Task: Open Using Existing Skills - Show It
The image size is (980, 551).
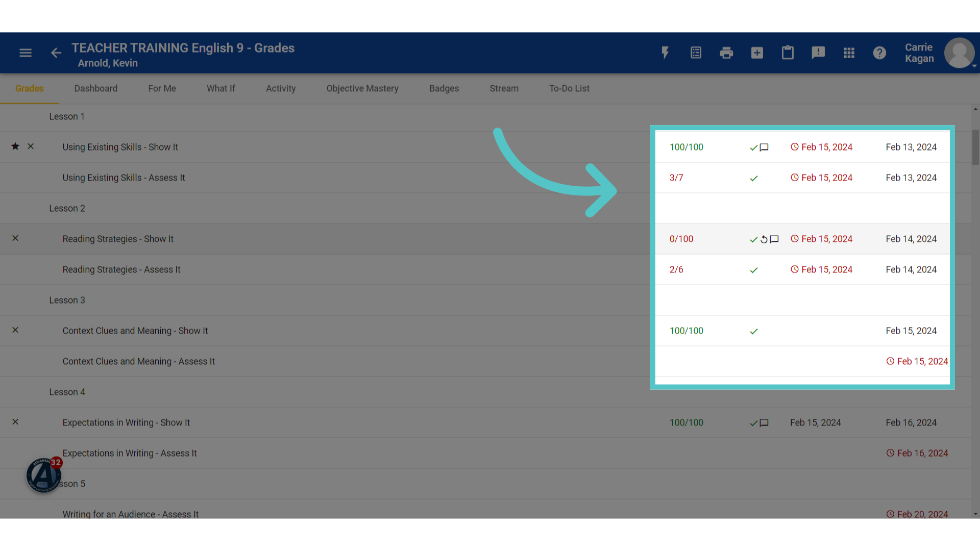Action: pyautogui.click(x=120, y=147)
